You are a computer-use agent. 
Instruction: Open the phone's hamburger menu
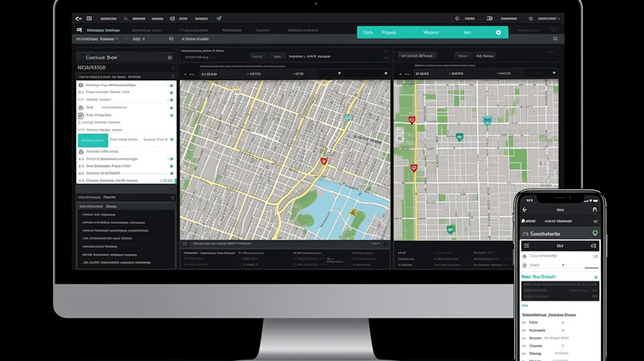coord(526,246)
